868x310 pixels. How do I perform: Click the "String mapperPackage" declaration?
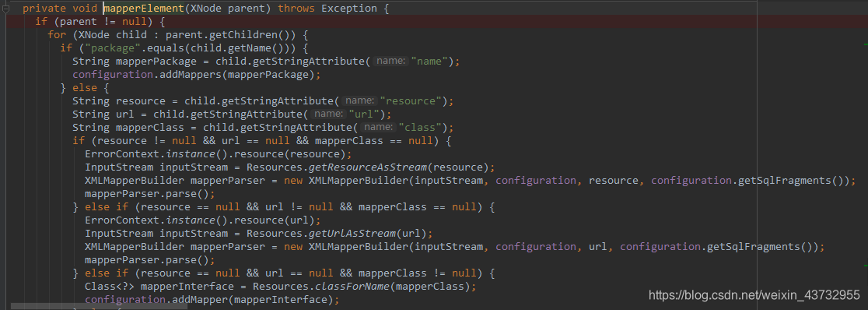point(135,62)
